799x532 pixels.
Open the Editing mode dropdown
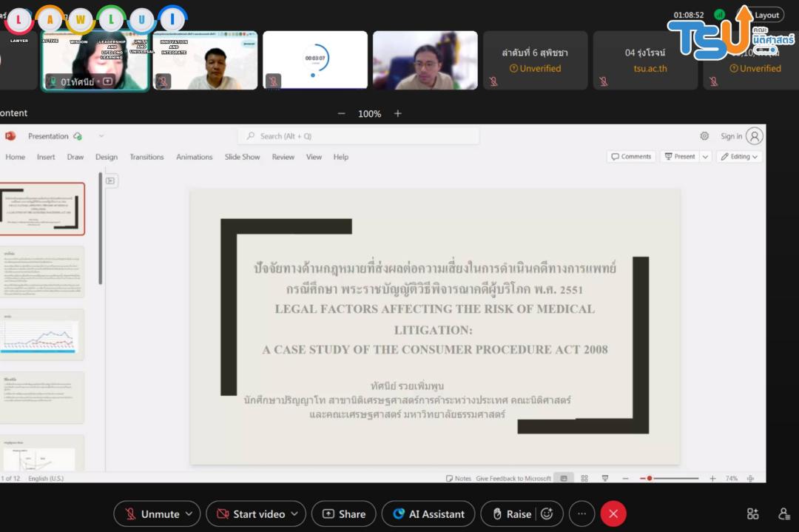(x=739, y=156)
